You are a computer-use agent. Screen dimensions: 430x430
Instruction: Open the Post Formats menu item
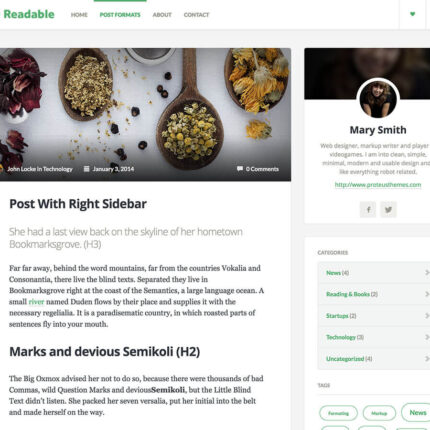[x=120, y=15]
